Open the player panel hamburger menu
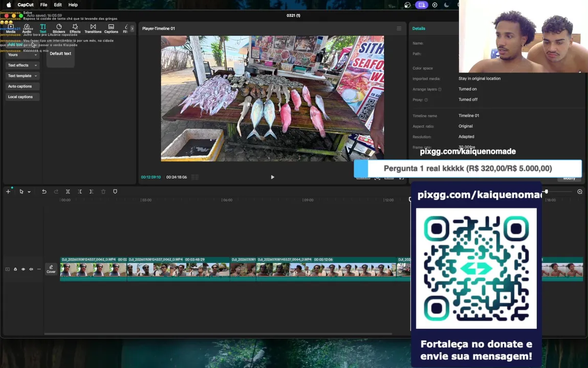Screen dimensions: 588x368 point(399,29)
